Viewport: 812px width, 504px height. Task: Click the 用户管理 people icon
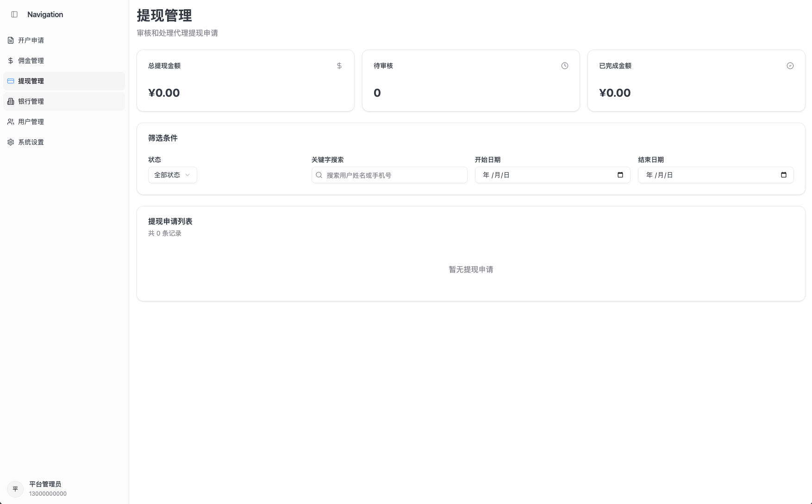(11, 122)
